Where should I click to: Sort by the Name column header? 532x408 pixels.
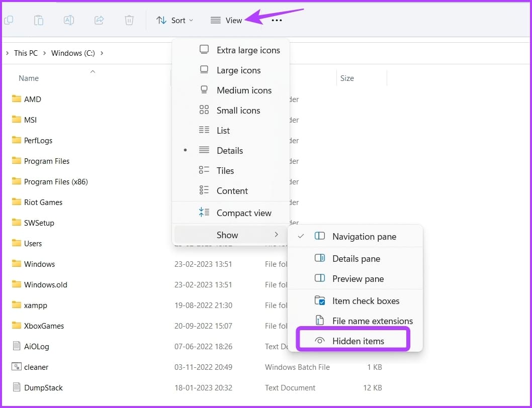click(29, 78)
